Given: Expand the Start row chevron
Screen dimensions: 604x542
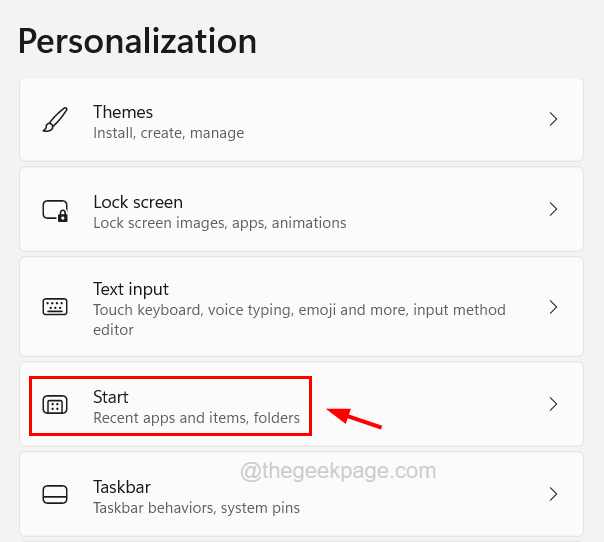Looking at the screenshot, I should [x=553, y=404].
